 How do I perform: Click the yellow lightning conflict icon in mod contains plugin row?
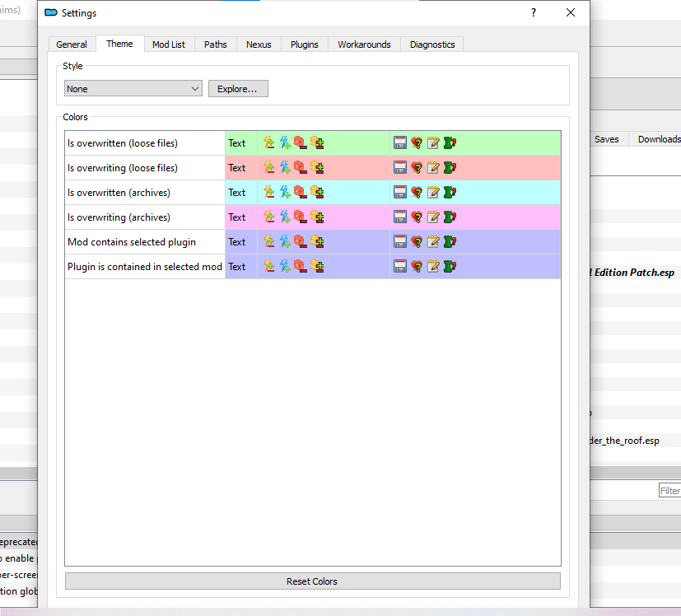[269, 241]
